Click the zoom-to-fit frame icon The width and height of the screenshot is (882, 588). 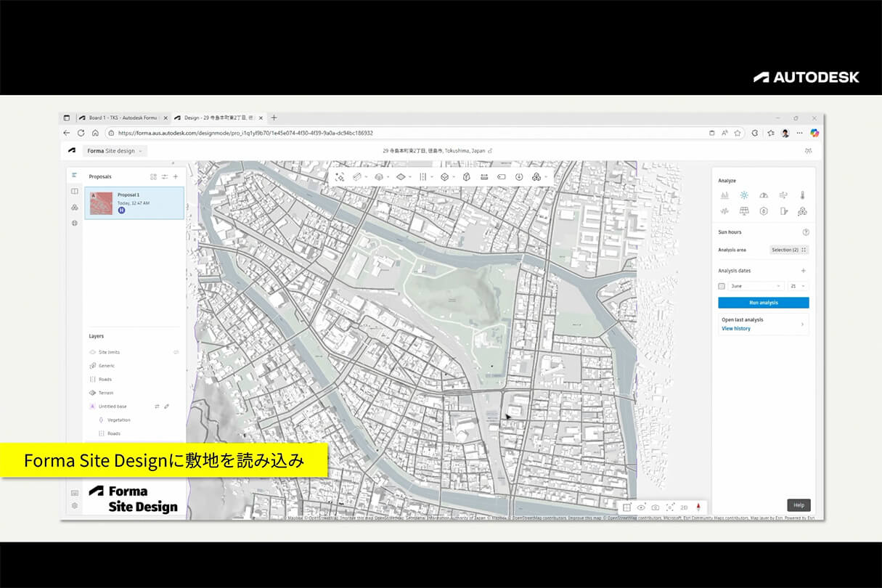tap(670, 507)
